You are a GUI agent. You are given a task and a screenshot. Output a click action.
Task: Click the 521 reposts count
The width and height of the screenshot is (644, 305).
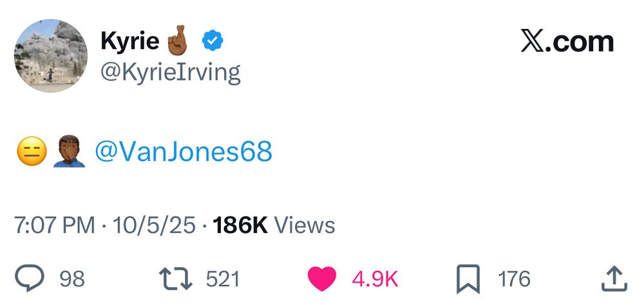222,279
